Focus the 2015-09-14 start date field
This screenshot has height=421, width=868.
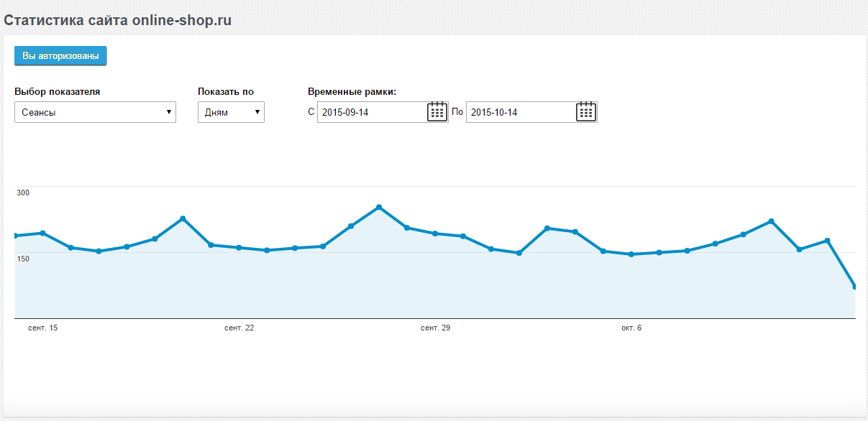(373, 112)
